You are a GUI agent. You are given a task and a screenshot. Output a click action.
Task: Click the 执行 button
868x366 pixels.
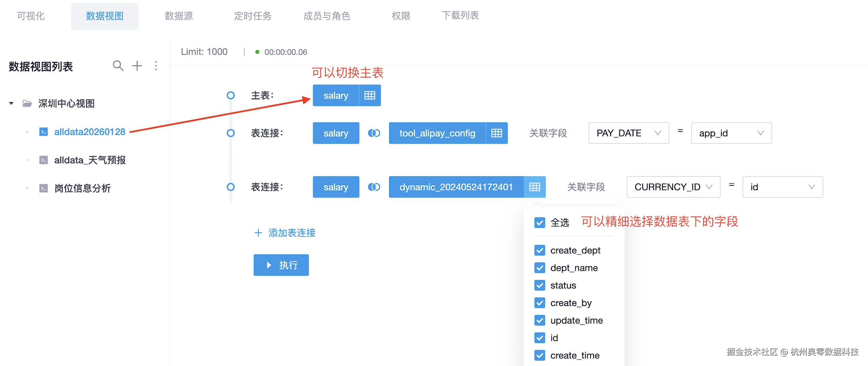281,265
